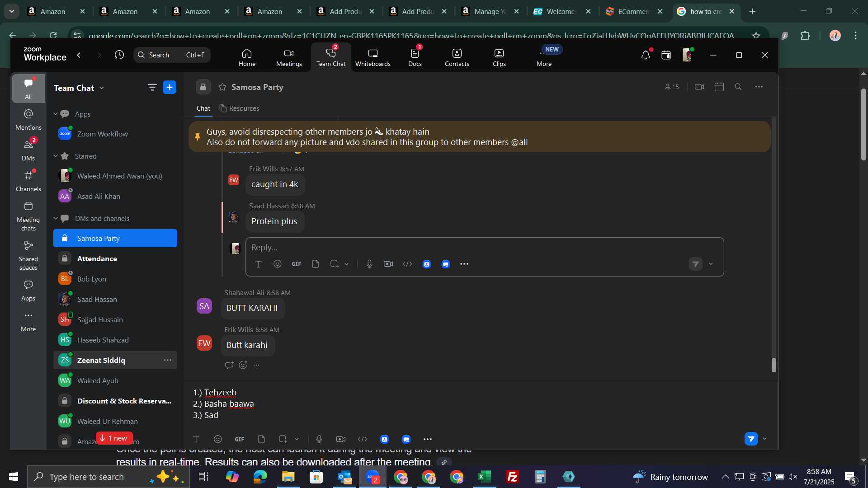Click chat scrollbar thumb
This screenshot has width=868, height=488.
[x=774, y=365]
